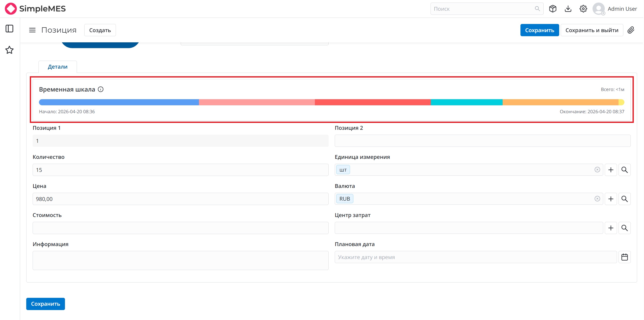Open the Admin User menu
Viewport: 644px width, 320px height.
click(622, 9)
